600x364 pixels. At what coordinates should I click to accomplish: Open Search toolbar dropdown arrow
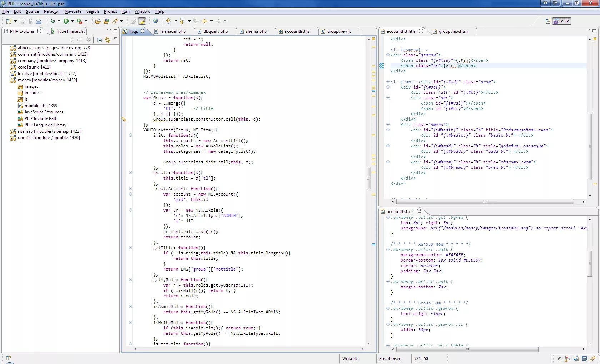[121, 21]
